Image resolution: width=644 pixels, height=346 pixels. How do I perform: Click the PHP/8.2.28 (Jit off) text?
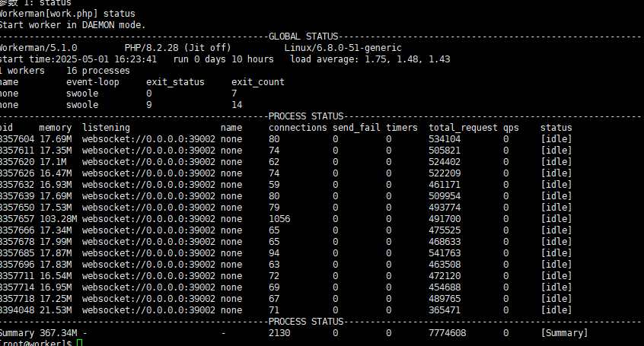point(178,48)
